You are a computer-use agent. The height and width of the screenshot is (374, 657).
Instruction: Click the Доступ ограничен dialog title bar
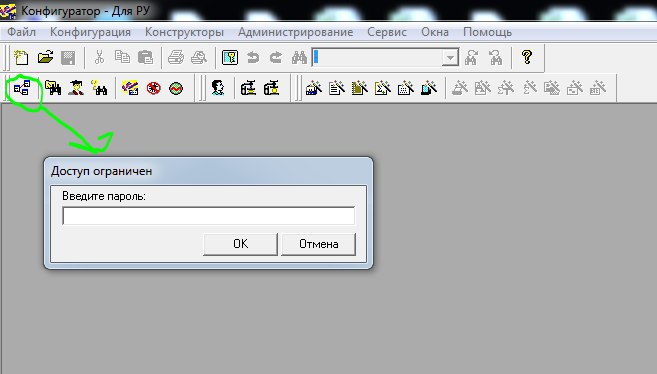click(x=208, y=171)
